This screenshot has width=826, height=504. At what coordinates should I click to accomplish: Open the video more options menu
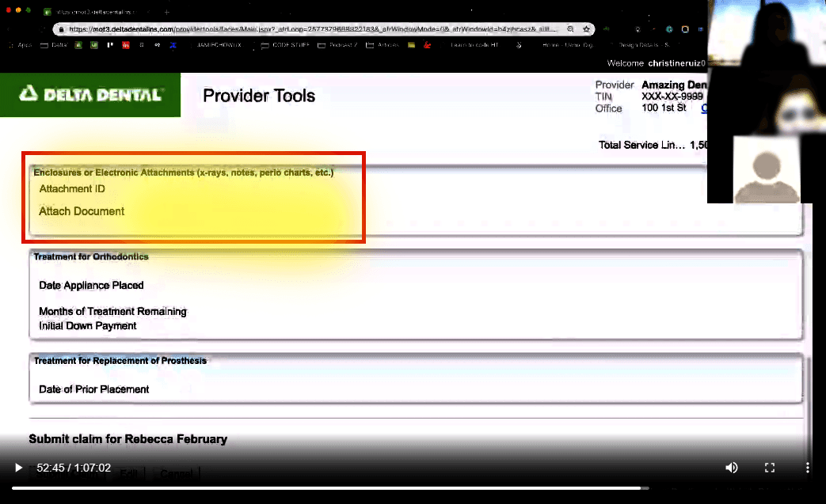coord(808,468)
